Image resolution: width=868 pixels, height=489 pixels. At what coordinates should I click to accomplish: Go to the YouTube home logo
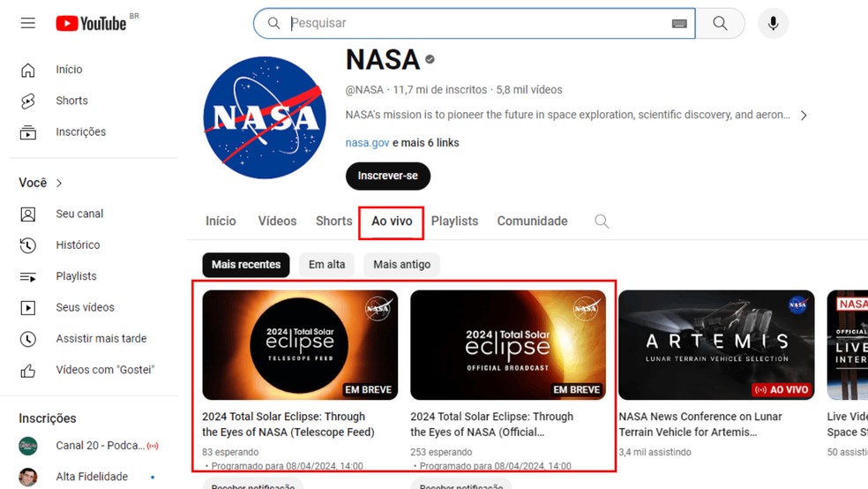pyautogui.click(x=92, y=23)
